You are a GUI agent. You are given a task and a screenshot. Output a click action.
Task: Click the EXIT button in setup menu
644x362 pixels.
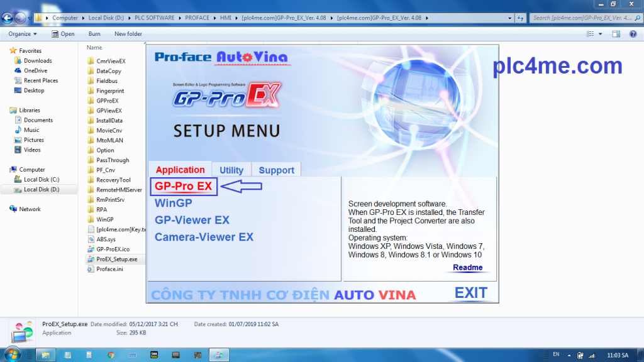[471, 293]
